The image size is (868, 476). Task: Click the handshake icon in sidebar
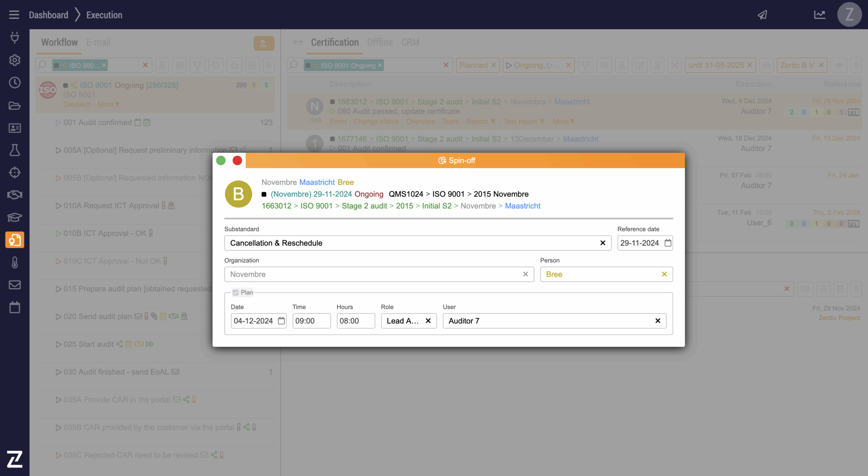coord(15,195)
